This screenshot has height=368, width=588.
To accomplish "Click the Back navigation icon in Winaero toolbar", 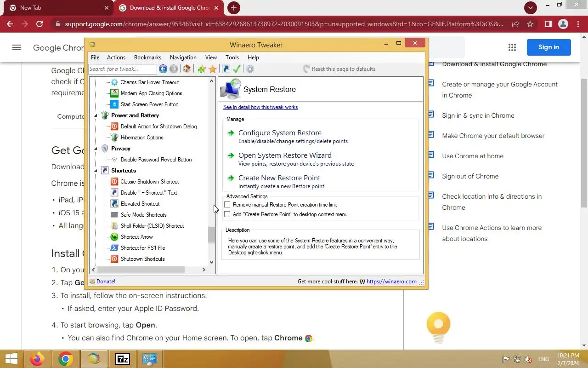I will click(163, 69).
